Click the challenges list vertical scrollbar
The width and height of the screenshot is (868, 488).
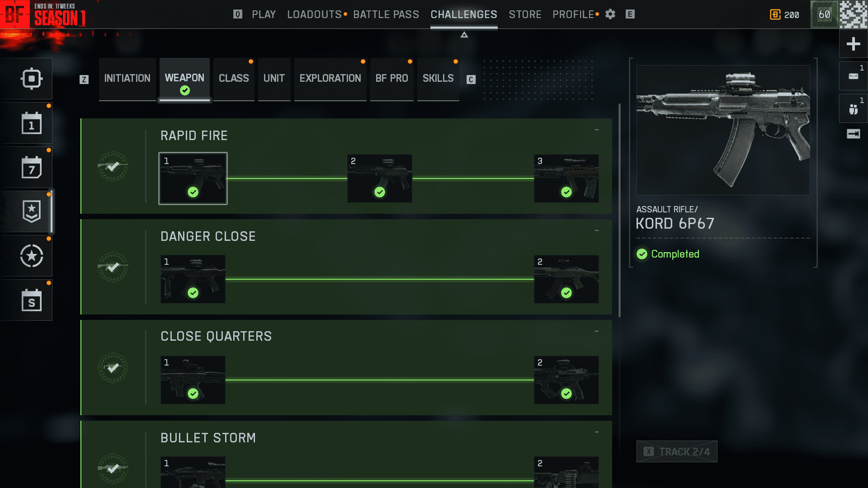pyautogui.click(x=619, y=210)
